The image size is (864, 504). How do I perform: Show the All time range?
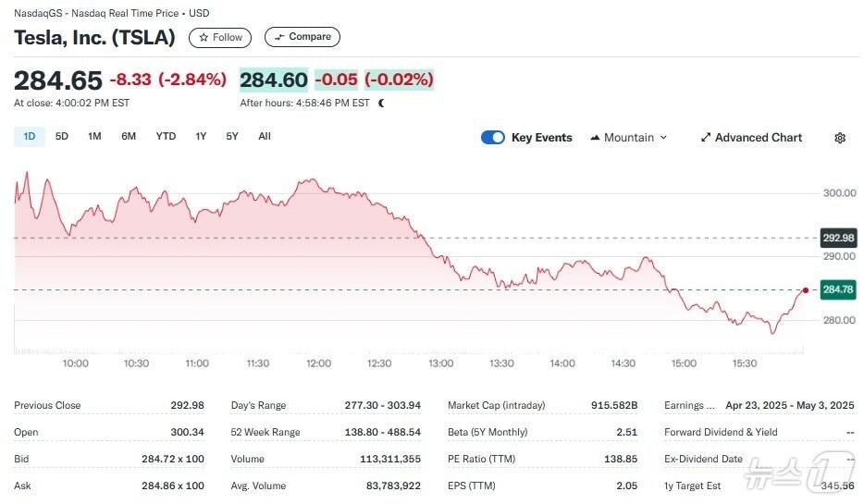click(x=265, y=137)
